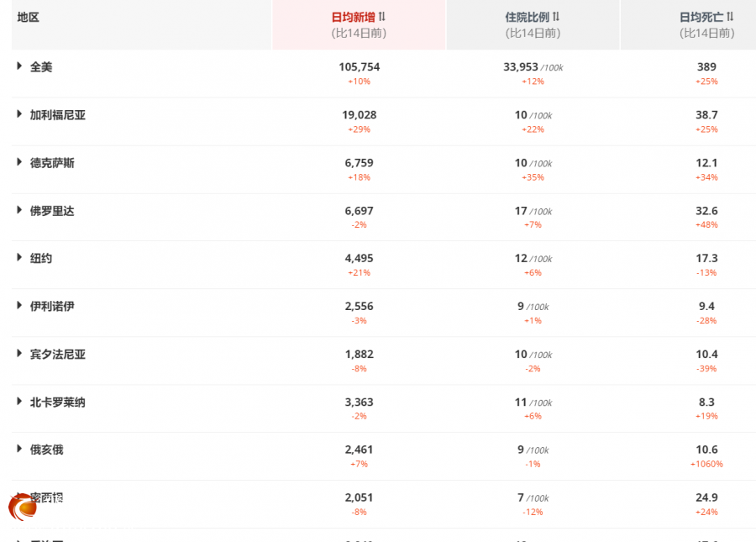Click sort icon beside 日均死亡 header
The width and height of the screenshot is (756, 542).
730,17
